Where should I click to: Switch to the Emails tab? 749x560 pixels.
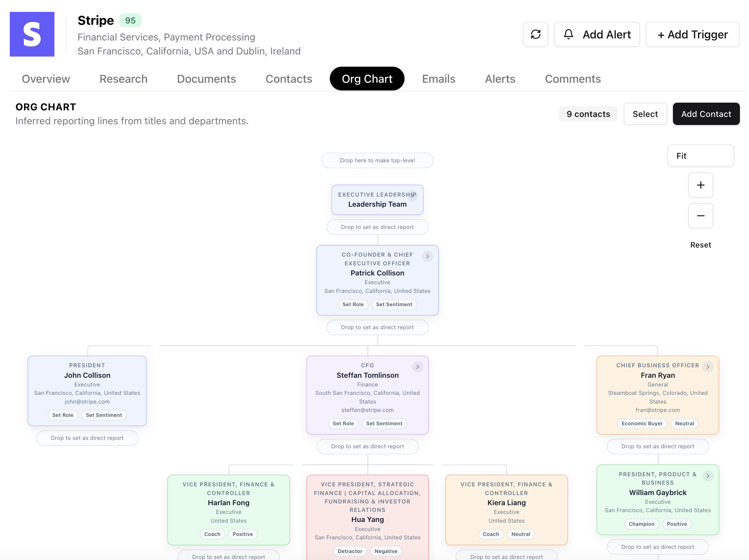[x=438, y=79]
